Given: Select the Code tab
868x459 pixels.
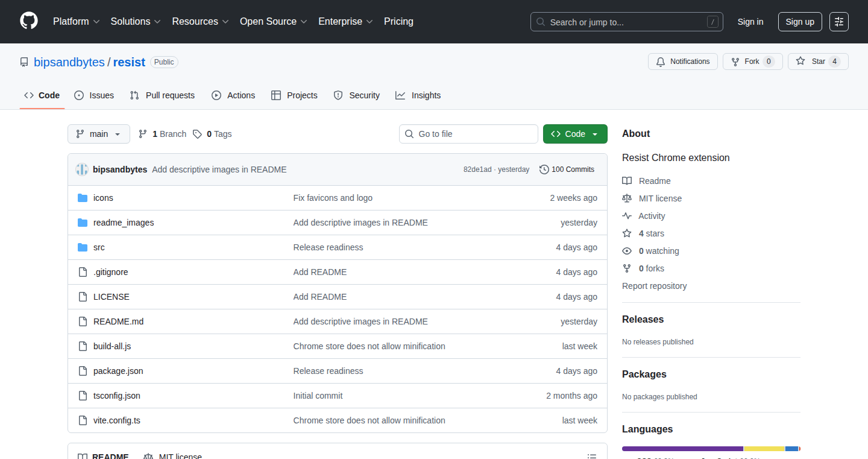Looking at the screenshot, I should pos(42,95).
